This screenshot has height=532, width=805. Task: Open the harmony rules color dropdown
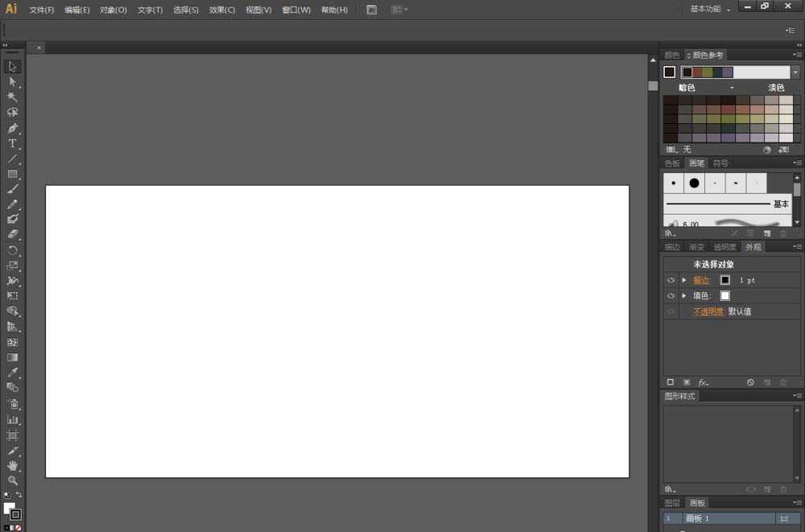pyautogui.click(x=795, y=72)
